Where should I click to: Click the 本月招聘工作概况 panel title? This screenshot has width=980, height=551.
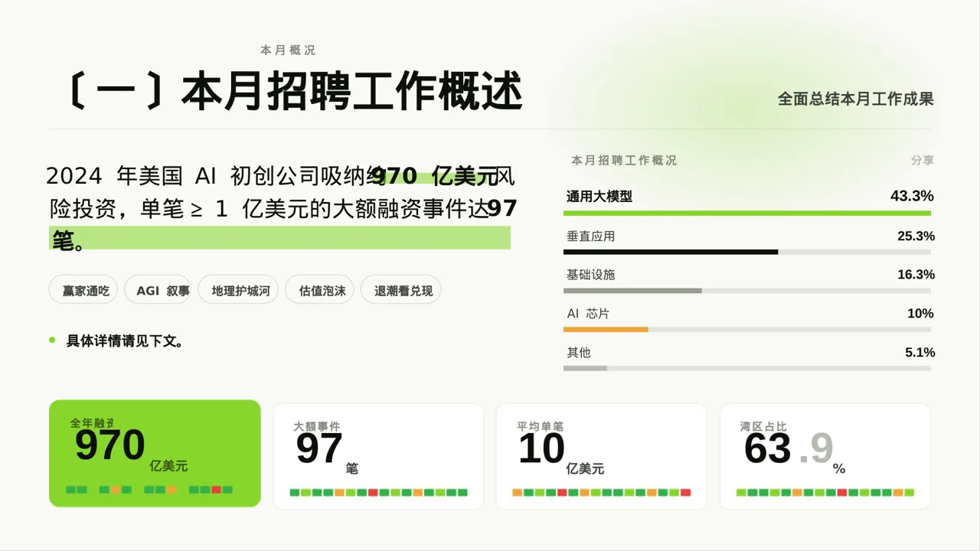point(624,161)
